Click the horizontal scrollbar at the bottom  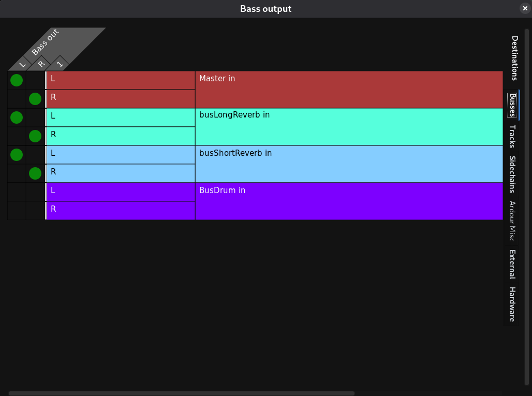[x=181, y=393]
